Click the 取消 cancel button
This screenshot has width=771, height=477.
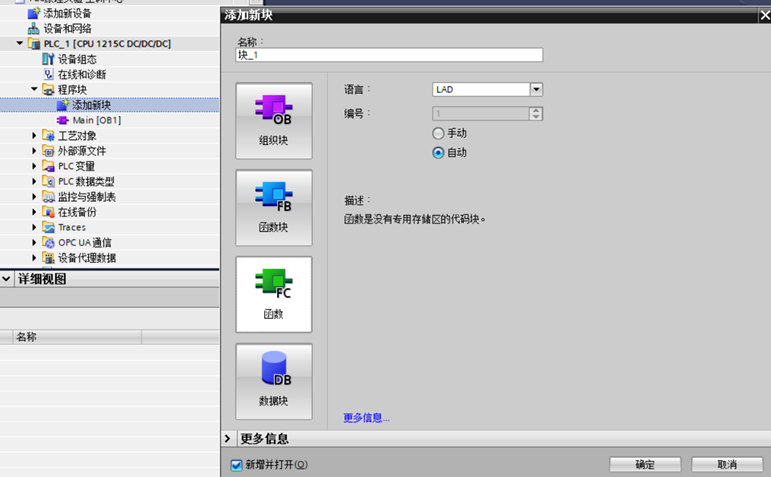(x=727, y=465)
